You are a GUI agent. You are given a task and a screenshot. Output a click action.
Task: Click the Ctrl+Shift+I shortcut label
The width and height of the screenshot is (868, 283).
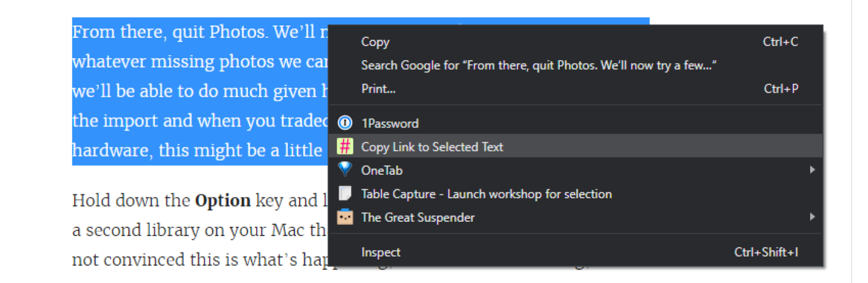pos(766,252)
